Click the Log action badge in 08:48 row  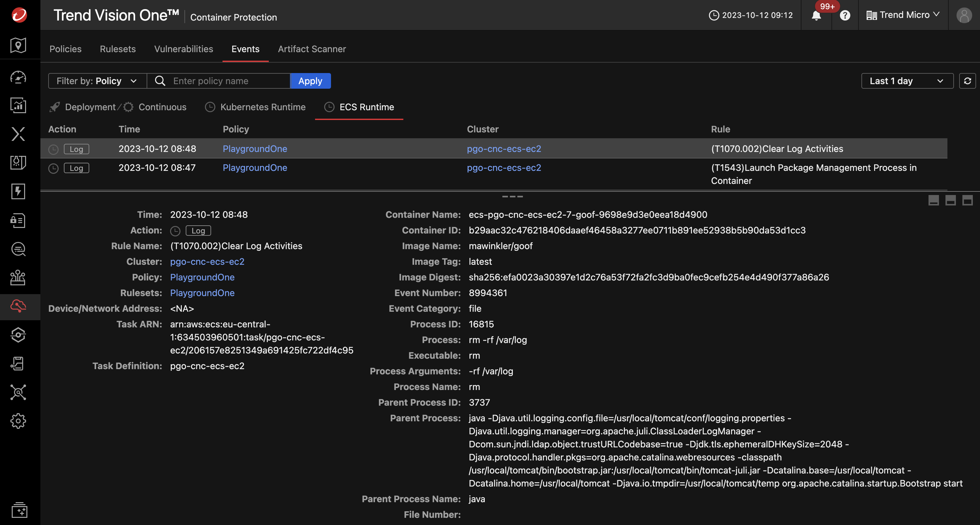point(76,149)
